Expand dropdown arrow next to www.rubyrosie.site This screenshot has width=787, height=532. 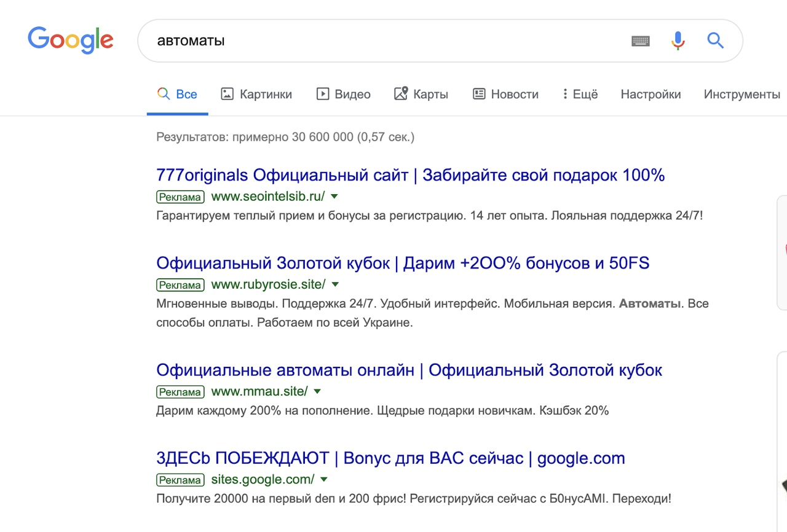(x=335, y=284)
